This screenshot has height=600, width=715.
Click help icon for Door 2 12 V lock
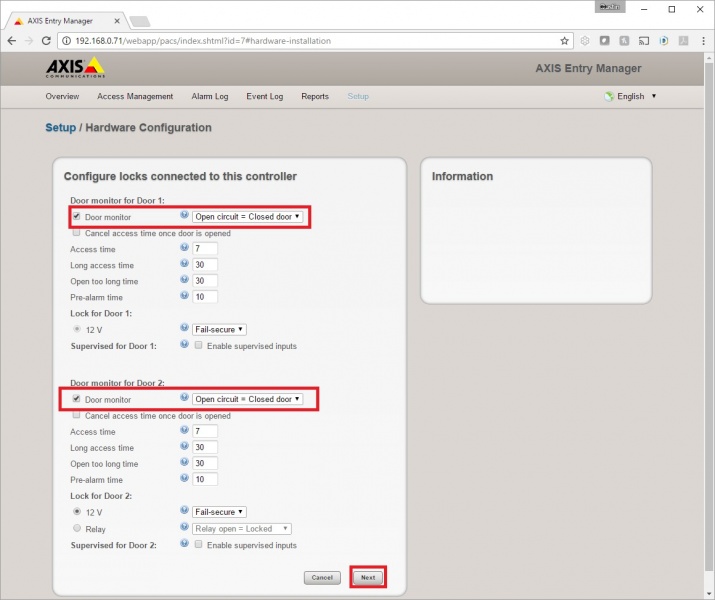tap(184, 510)
